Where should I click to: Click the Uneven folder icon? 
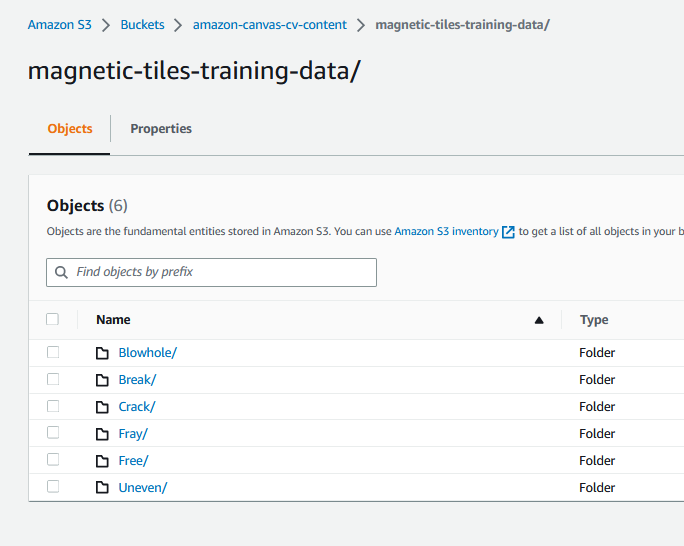[102, 488]
